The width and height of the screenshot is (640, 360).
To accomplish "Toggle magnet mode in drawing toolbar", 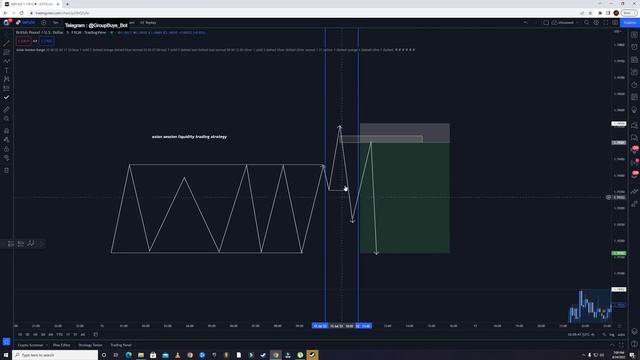I will [x=6, y=131].
